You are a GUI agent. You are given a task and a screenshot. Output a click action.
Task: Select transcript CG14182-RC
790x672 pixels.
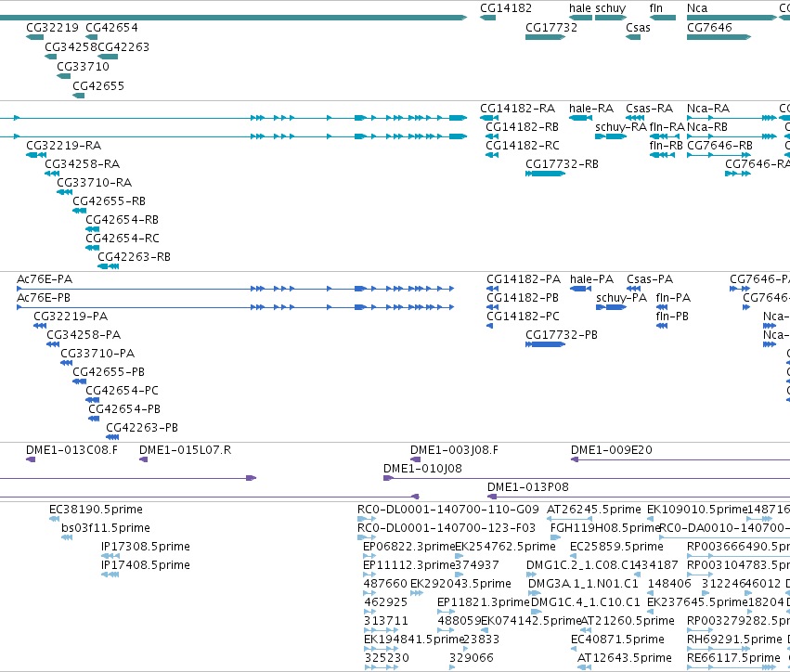click(x=523, y=146)
